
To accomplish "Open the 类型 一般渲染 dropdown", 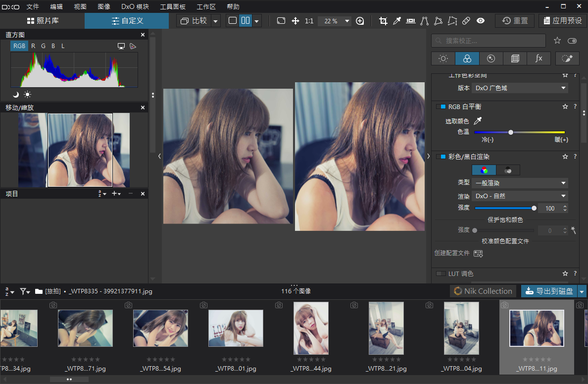I will click(519, 183).
